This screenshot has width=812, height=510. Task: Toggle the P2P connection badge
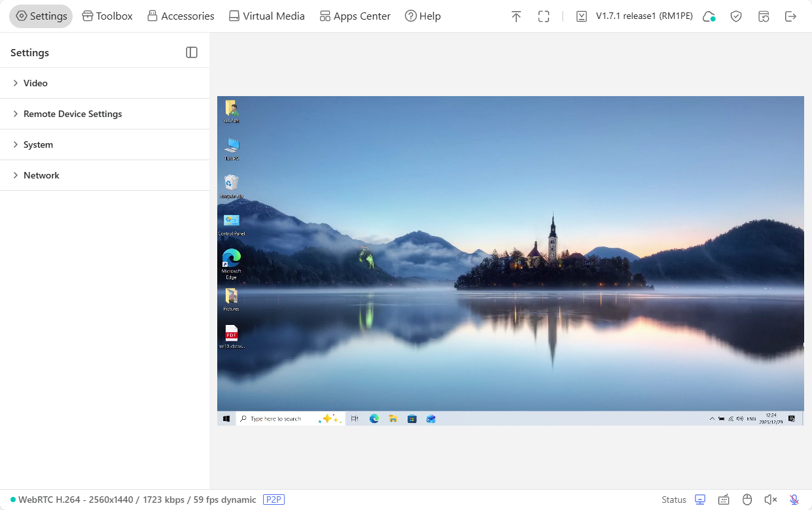(274, 500)
